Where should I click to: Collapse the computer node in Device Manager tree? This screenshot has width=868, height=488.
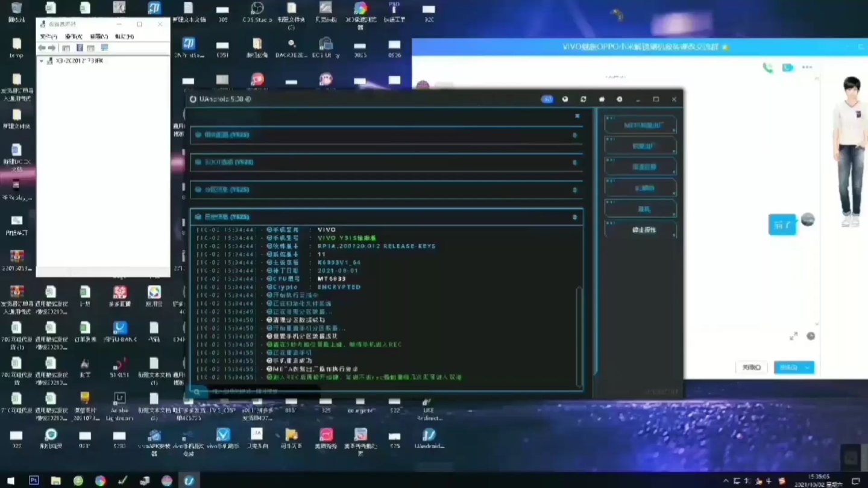click(x=42, y=61)
